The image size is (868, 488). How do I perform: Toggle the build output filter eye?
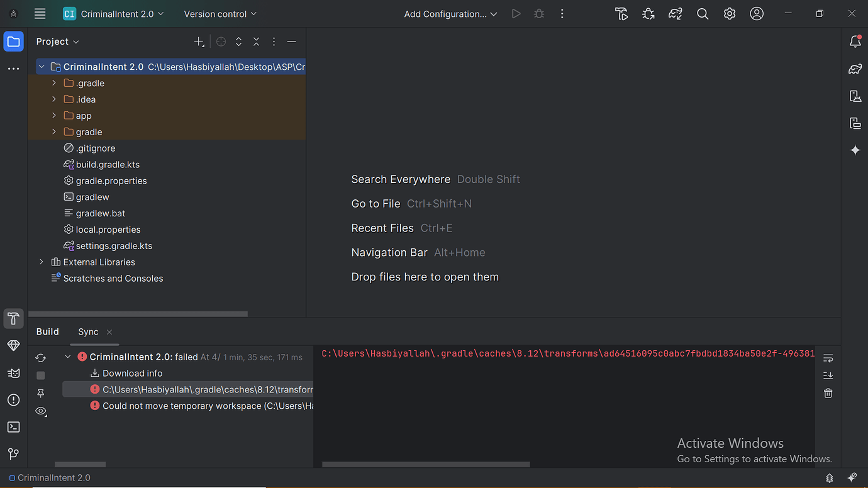click(x=41, y=411)
